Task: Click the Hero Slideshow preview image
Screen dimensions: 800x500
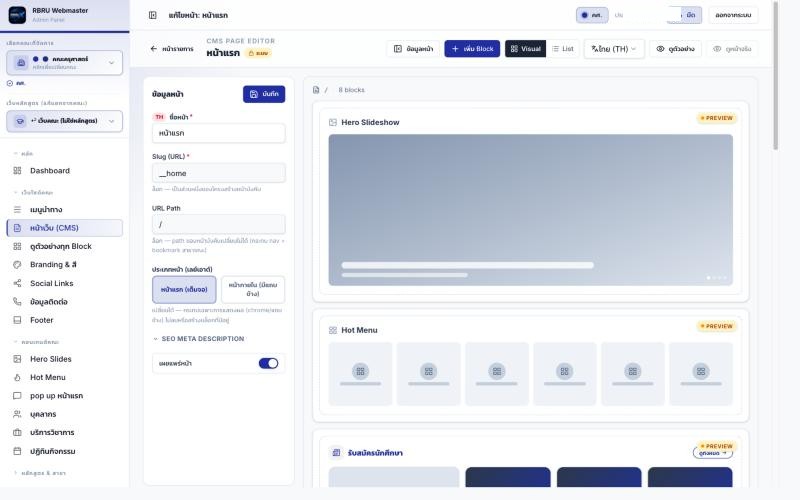Action: tap(531, 210)
